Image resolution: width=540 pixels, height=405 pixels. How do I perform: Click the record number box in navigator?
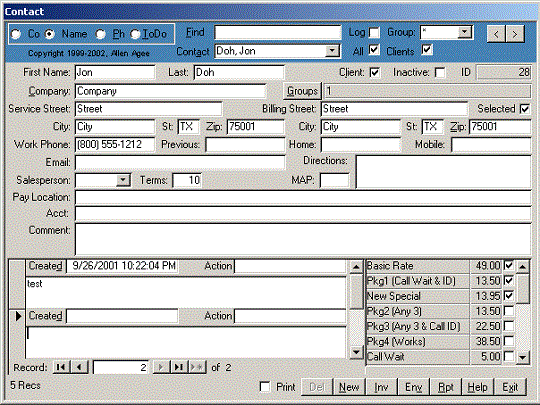(x=121, y=367)
